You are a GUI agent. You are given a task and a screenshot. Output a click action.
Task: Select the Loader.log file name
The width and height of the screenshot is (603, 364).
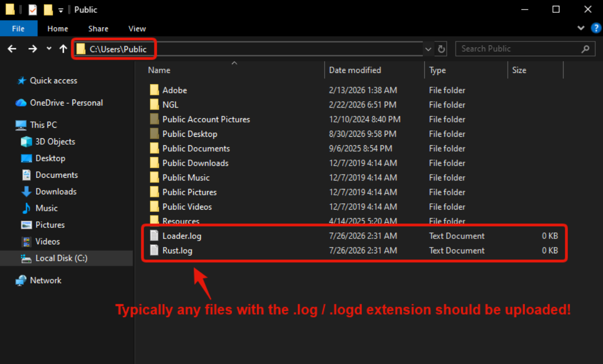[x=181, y=236]
